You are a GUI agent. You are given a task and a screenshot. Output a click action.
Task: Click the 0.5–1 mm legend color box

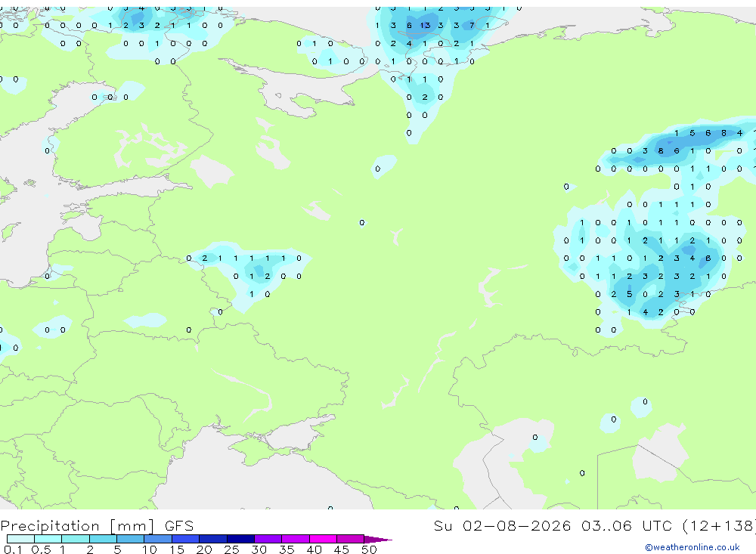pyautogui.click(x=48, y=539)
